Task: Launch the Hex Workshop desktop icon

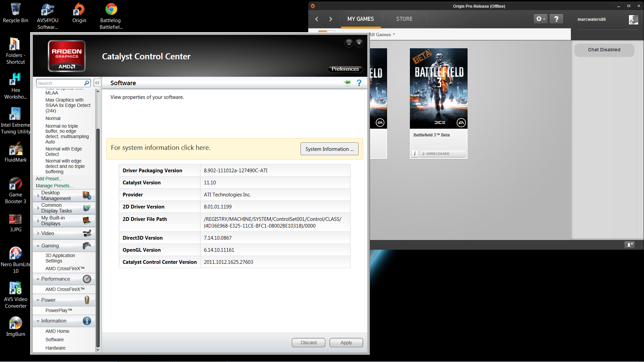Action: (x=15, y=86)
